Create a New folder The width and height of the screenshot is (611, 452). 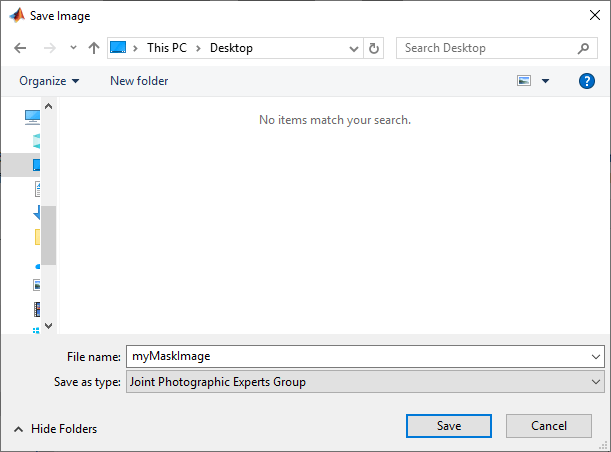click(139, 81)
